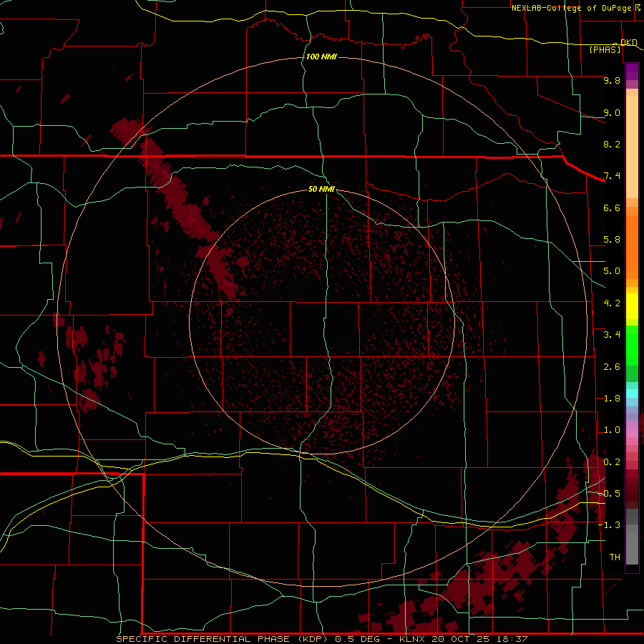Click the NEXLAB-College of DuPage credit text
The width and height of the screenshot is (644, 644).
(571, 8)
